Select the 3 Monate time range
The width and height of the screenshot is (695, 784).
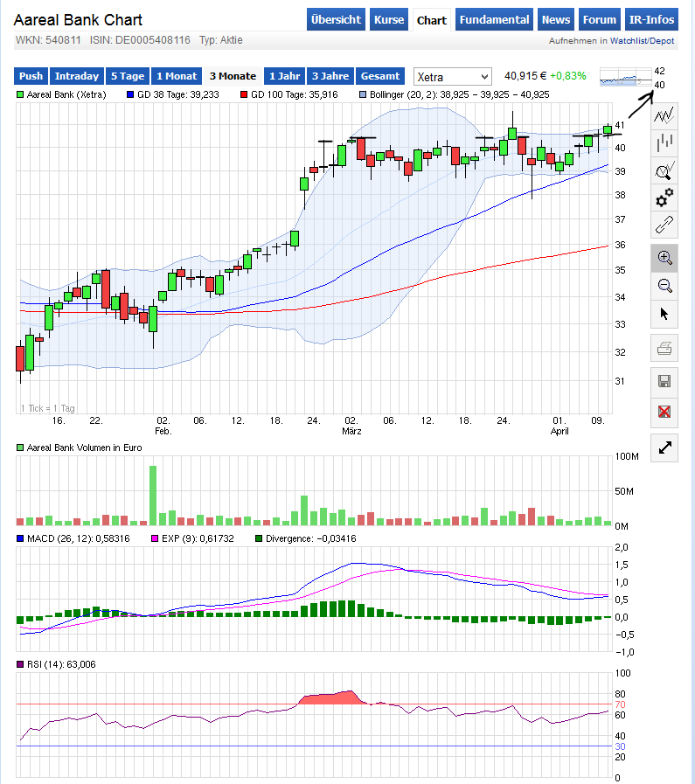coord(233,76)
